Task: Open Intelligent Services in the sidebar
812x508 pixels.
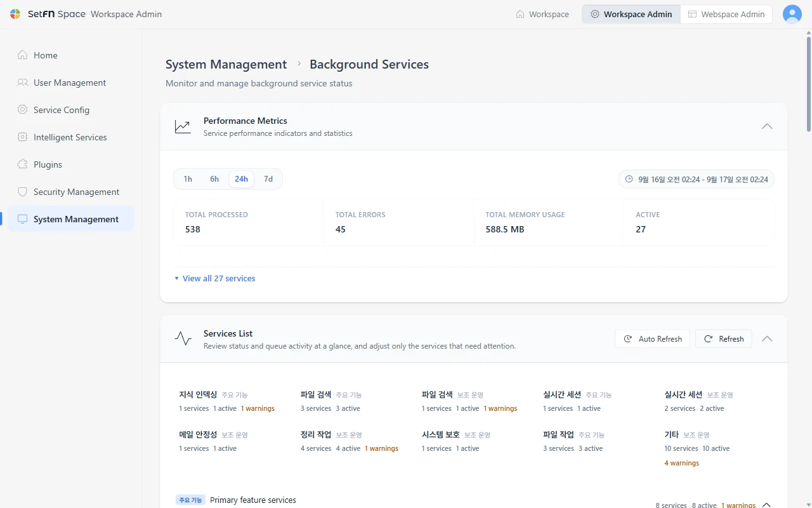Action: [71, 137]
